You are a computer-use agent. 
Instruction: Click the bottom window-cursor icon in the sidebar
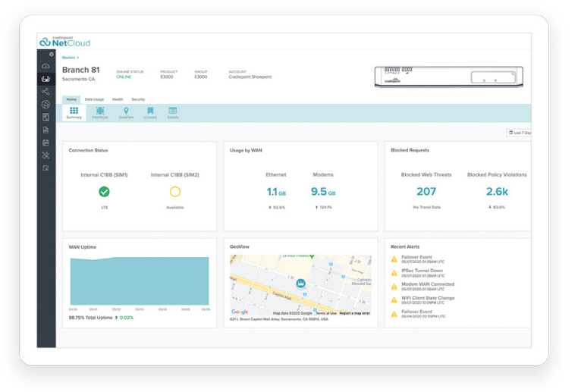pyautogui.click(x=46, y=168)
